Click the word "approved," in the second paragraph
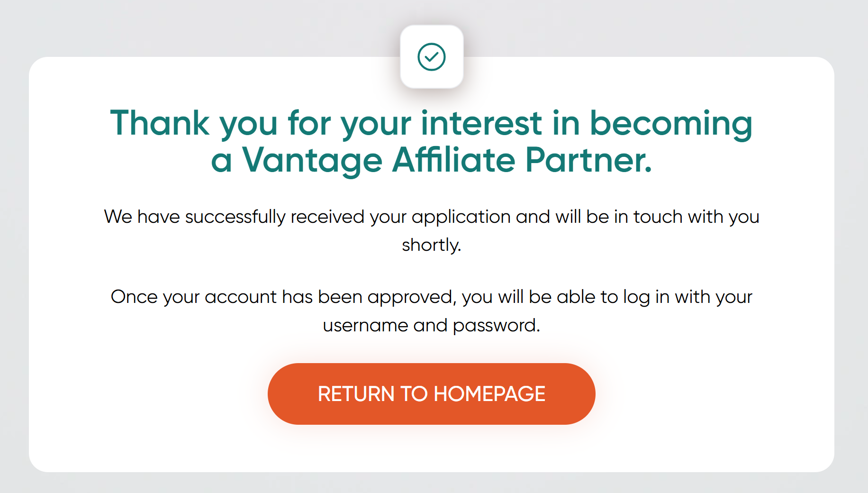Image resolution: width=868 pixels, height=493 pixels. (412, 297)
